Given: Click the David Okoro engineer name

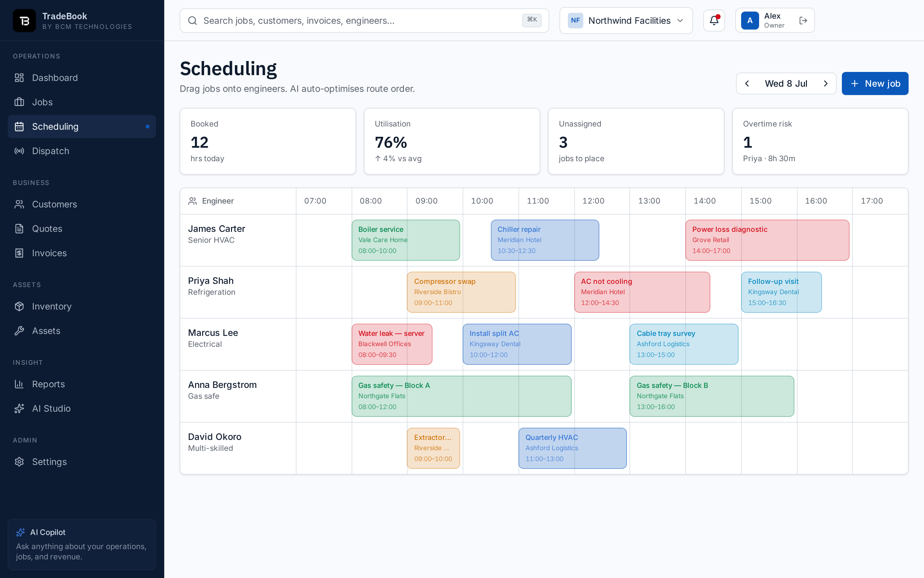Looking at the screenshot, I should pyautogui.click(x=215, y=437).
